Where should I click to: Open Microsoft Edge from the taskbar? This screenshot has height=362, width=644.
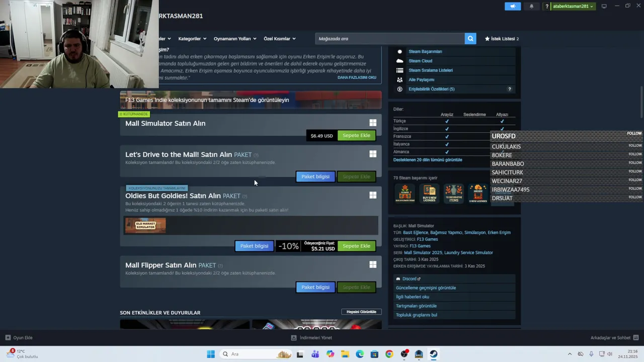click(x=360, y=354)
